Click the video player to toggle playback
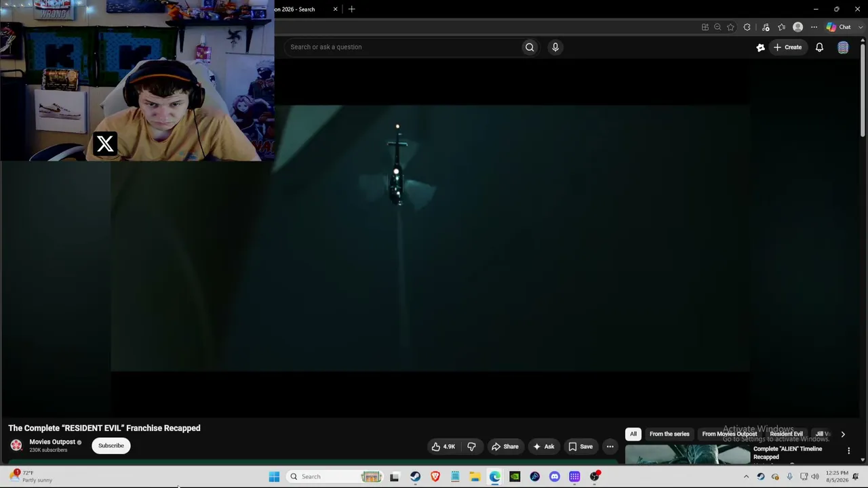 pos(431,239)
